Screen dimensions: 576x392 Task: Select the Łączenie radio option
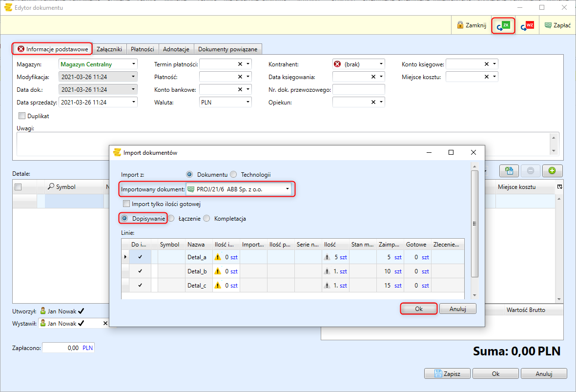coord(171,219)
